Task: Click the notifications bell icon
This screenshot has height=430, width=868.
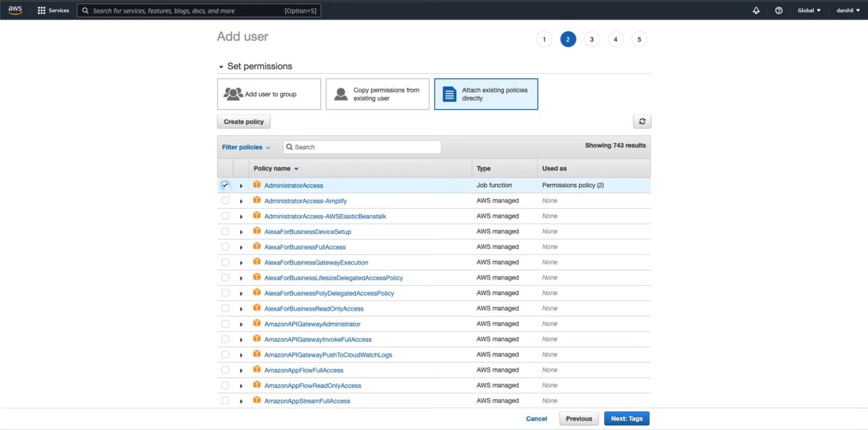Action: tap(756, 10)
